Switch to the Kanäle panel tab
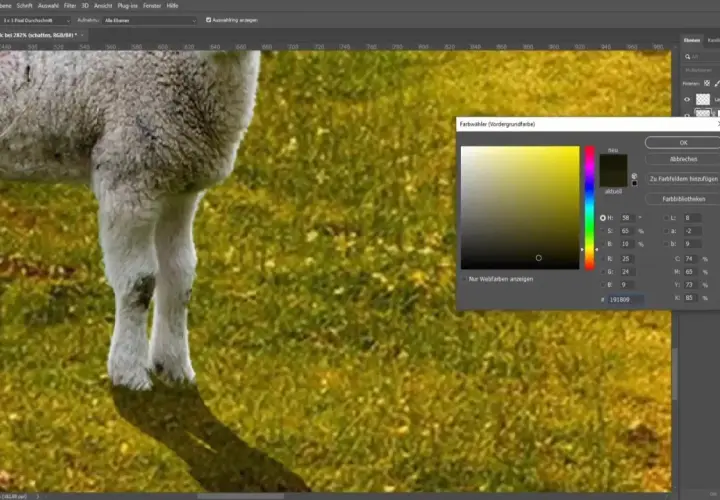 click(x=713, y=40)
